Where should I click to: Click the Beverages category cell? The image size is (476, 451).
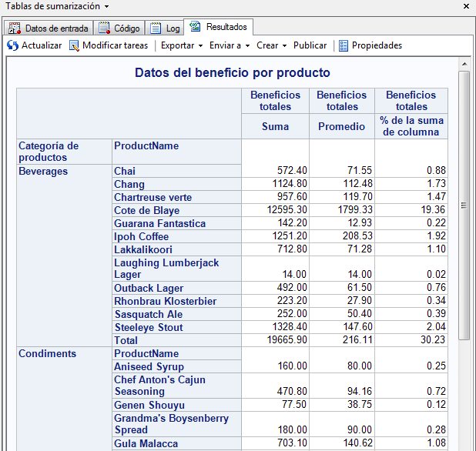coord(43,171)
